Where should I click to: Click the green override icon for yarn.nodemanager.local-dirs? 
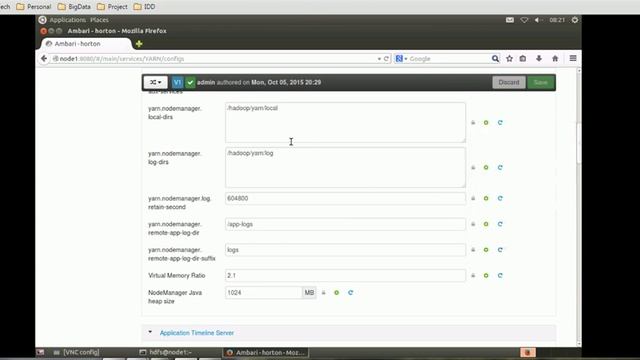486,122
